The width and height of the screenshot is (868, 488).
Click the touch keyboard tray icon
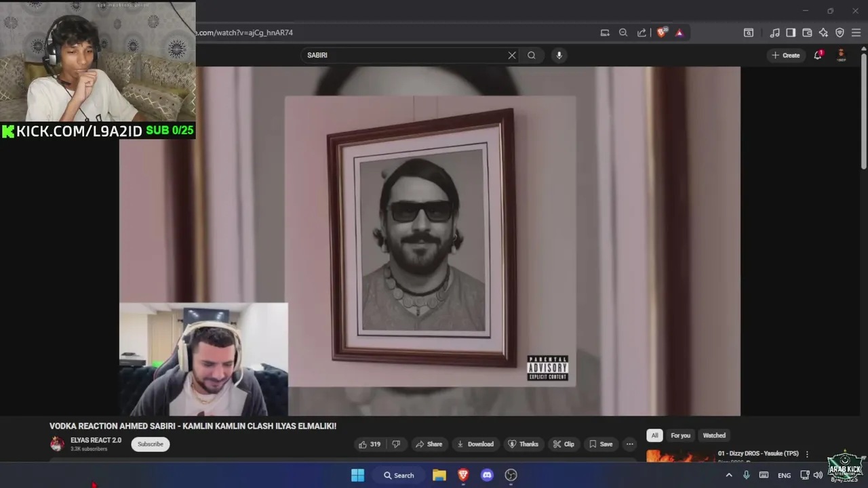(x=764, y=475)
